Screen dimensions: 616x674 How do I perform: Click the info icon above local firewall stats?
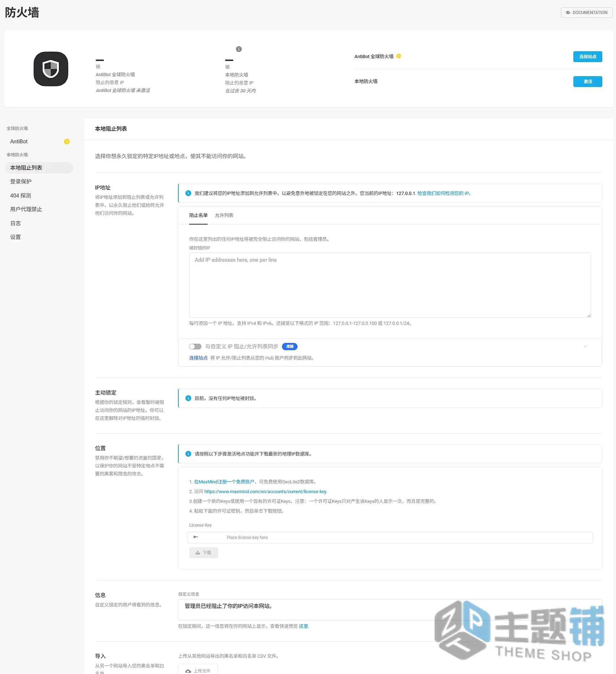(239, 49)
